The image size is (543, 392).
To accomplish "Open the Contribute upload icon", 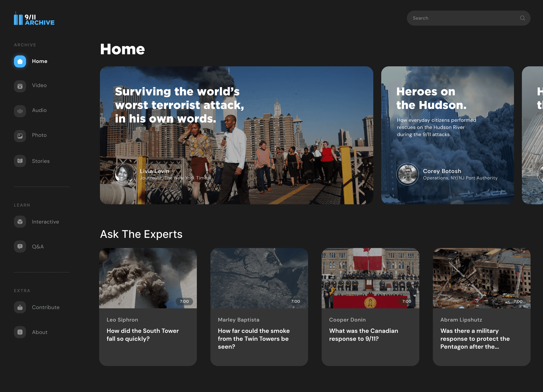I will point(20,307).
